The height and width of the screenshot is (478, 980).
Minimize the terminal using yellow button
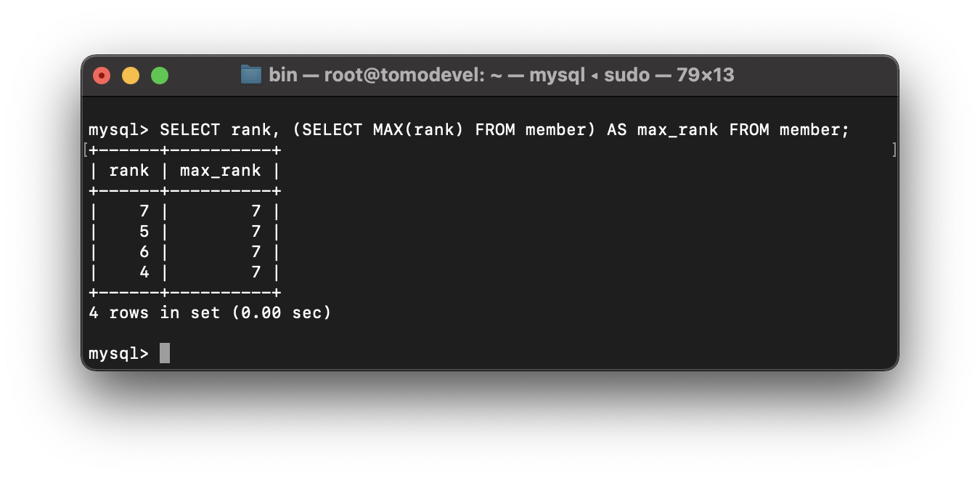tap(131, 76)
